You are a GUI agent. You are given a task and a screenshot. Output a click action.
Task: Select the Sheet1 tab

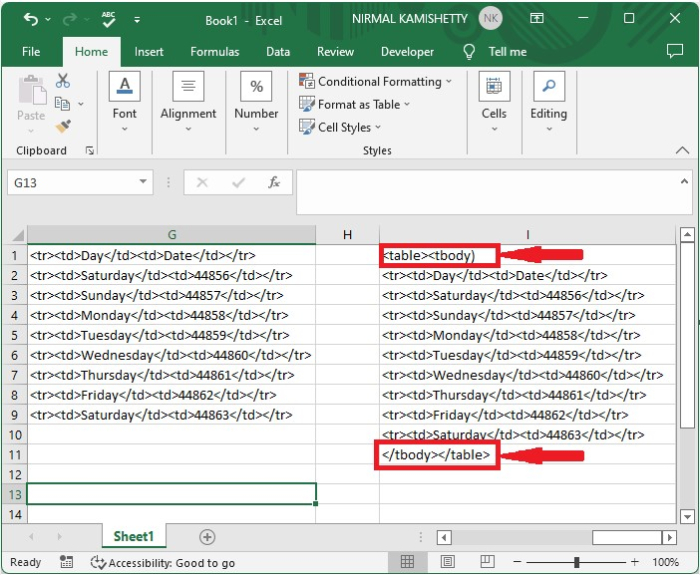point(133,537)
